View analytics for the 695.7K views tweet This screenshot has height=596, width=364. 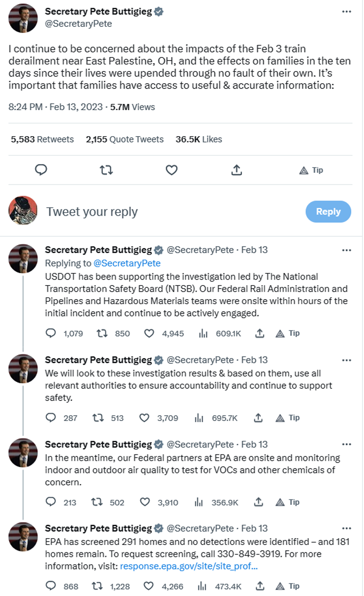coord(199,418)
